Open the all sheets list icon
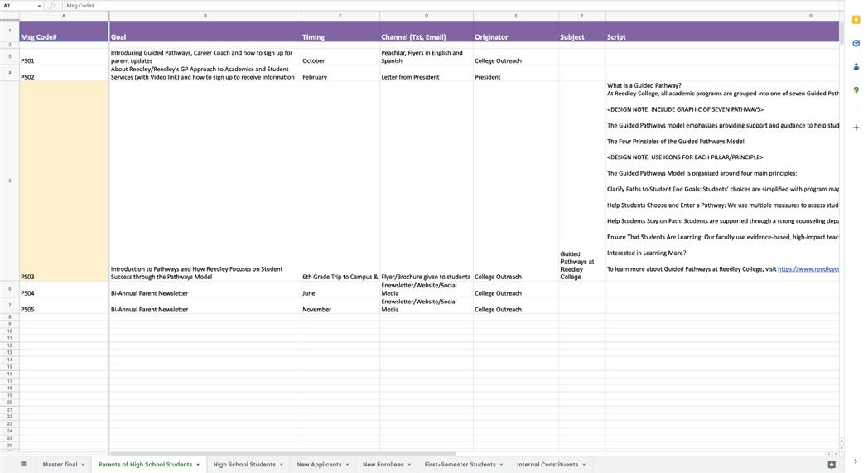 tap(23, 464)
